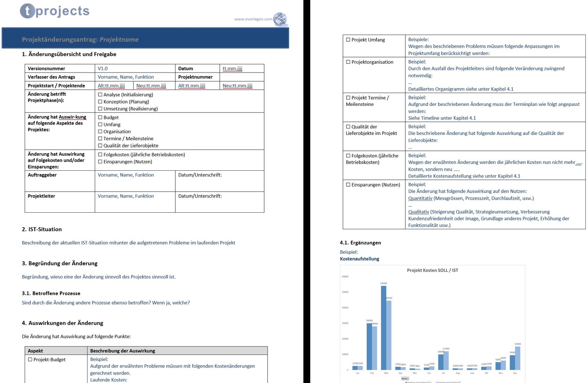The height and width of the screenshot is (383, 588).
Task: Click the underlined word Quantitativ
Action: coord(420,198)
